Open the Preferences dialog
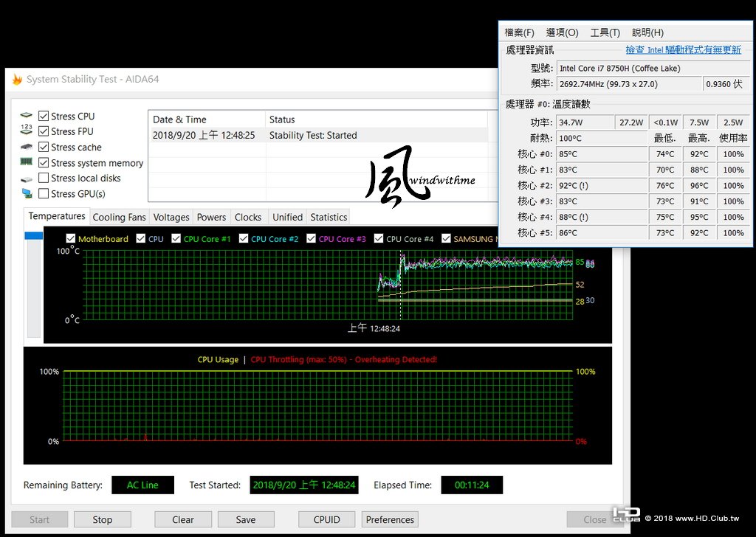756x537 pixels. (x=390, y=519)
